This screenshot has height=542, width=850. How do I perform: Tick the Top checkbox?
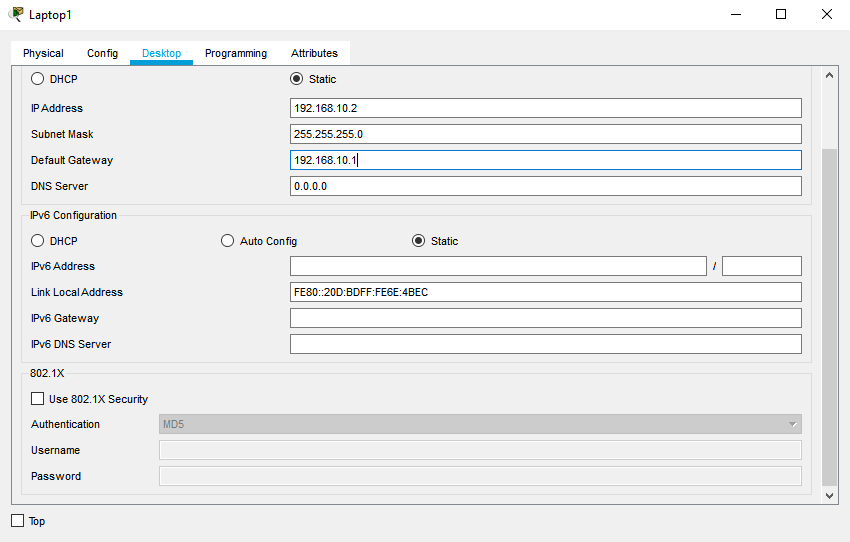(18, 521)
